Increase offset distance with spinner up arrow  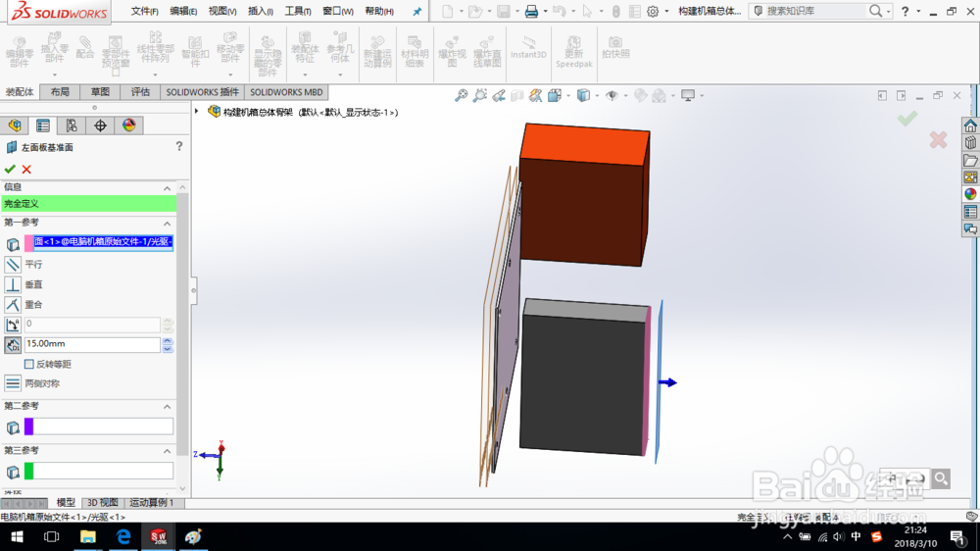tap(167, 341)
